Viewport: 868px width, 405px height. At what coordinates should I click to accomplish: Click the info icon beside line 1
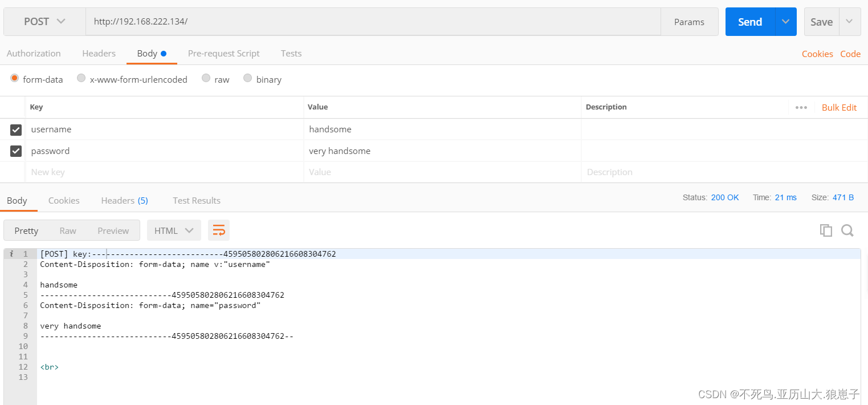pyautogui.click(x=11, y=253)
